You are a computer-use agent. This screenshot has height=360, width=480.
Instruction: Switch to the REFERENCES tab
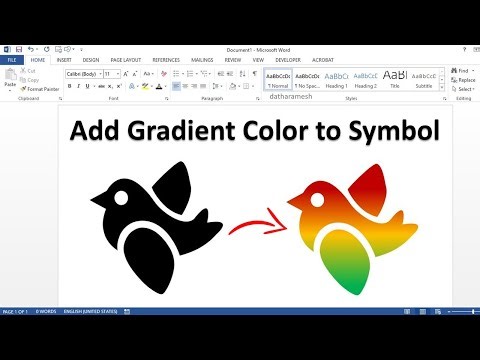tap(166, 60)
